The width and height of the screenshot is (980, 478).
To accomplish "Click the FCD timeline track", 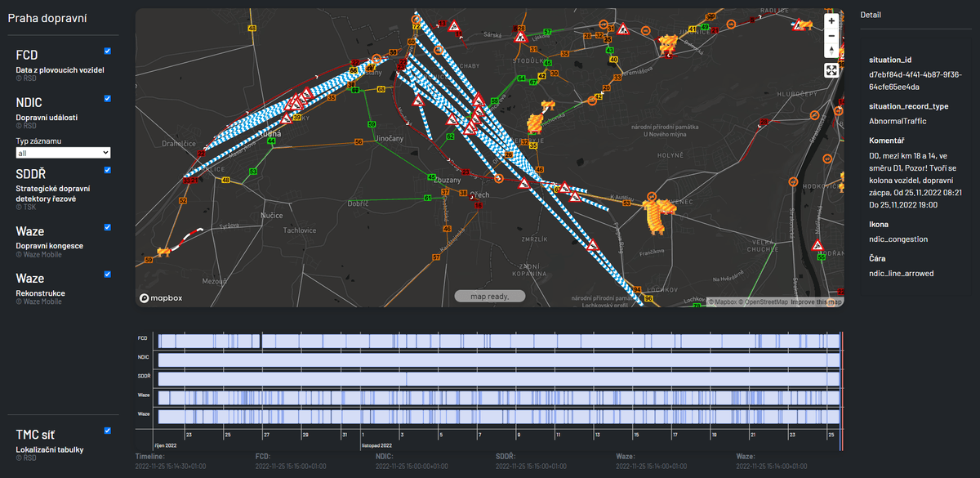I will pos(498,341).
